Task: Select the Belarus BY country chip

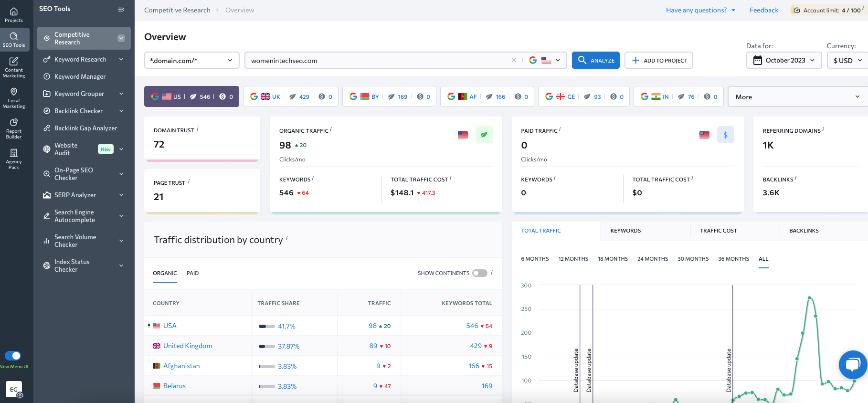Action: [389, 96]
